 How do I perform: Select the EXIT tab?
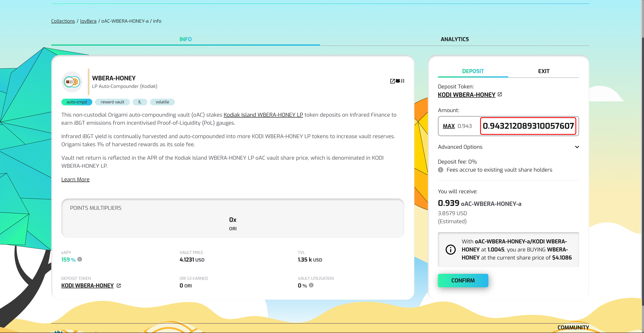[543, 71]
